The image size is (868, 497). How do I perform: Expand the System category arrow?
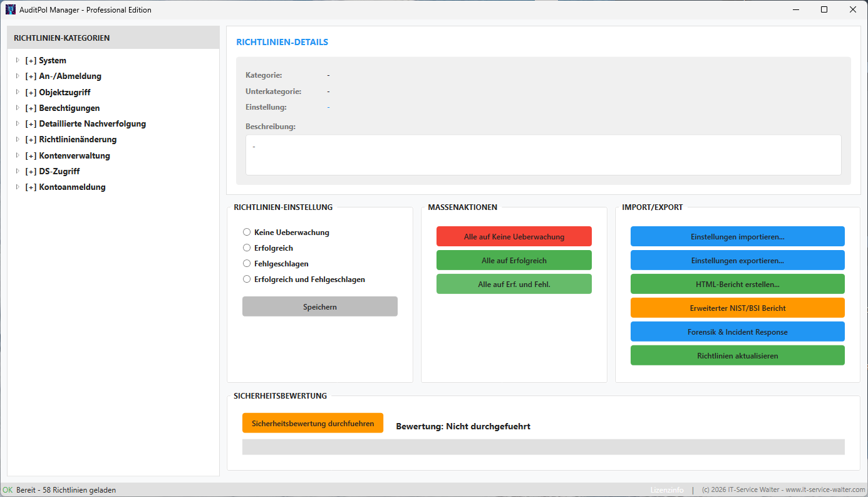click(x=18, y=61)
